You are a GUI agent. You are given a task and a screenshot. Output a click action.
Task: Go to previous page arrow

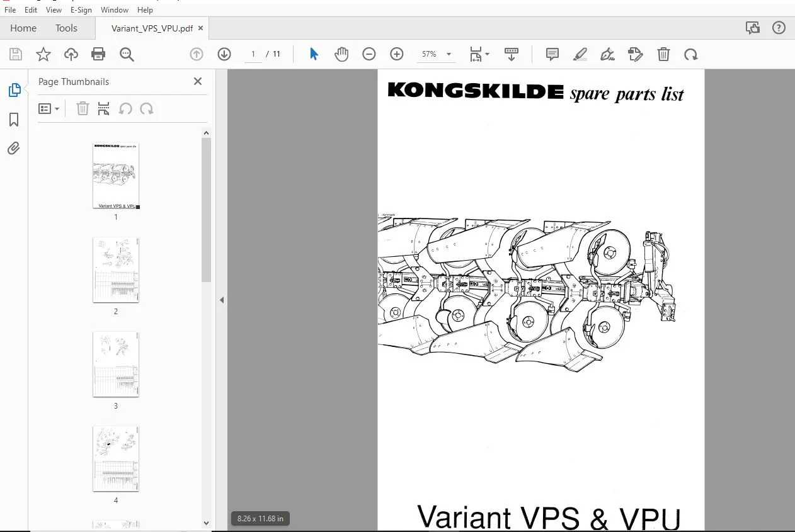coord(197,54)
